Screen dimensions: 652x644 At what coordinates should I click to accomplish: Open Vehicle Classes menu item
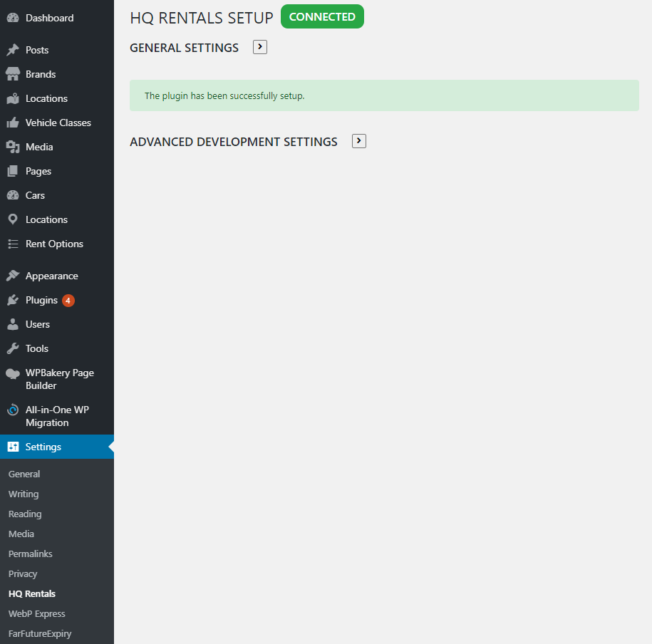tap(57, 123)
